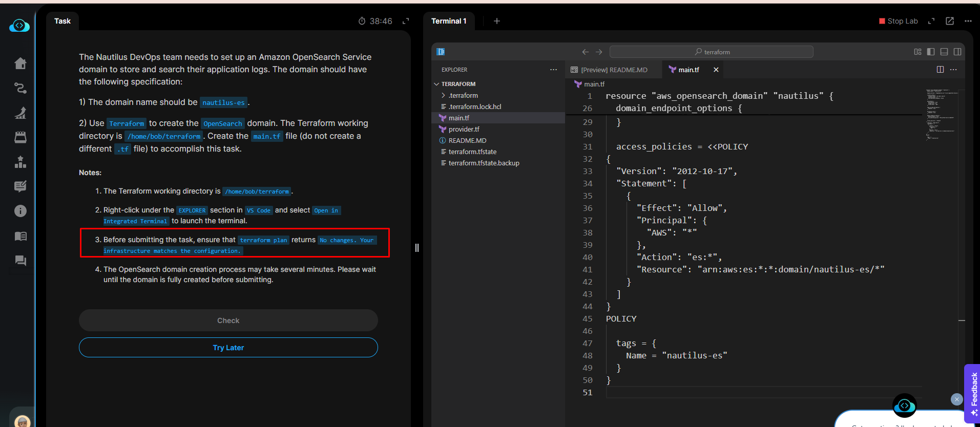Viewport: 980px width, 427px height.
Task: Switch to the [Preview] README.MD tab
Action: (614, 70)
